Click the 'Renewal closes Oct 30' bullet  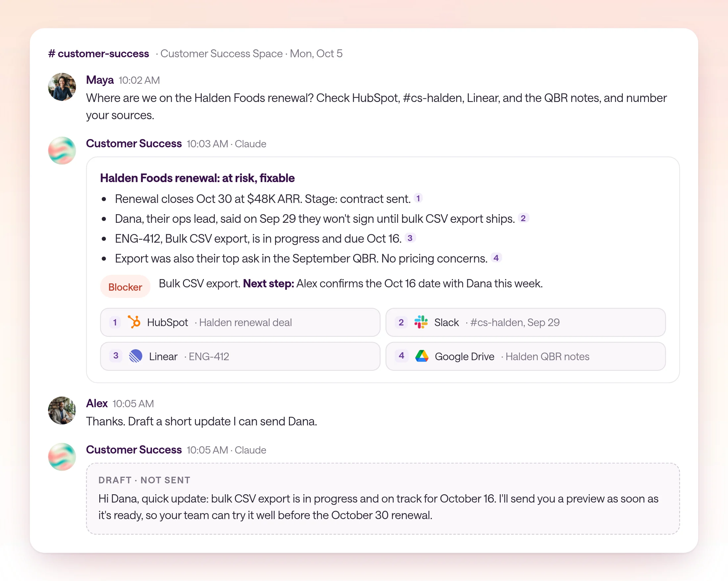click(x=263, y=199)
